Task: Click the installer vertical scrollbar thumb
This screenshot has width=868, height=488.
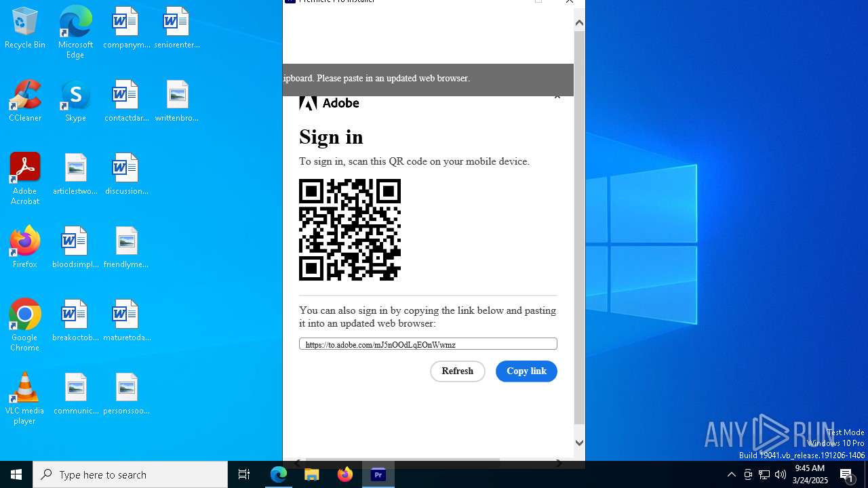Action: pyautogui.click(x=579, y=226)
